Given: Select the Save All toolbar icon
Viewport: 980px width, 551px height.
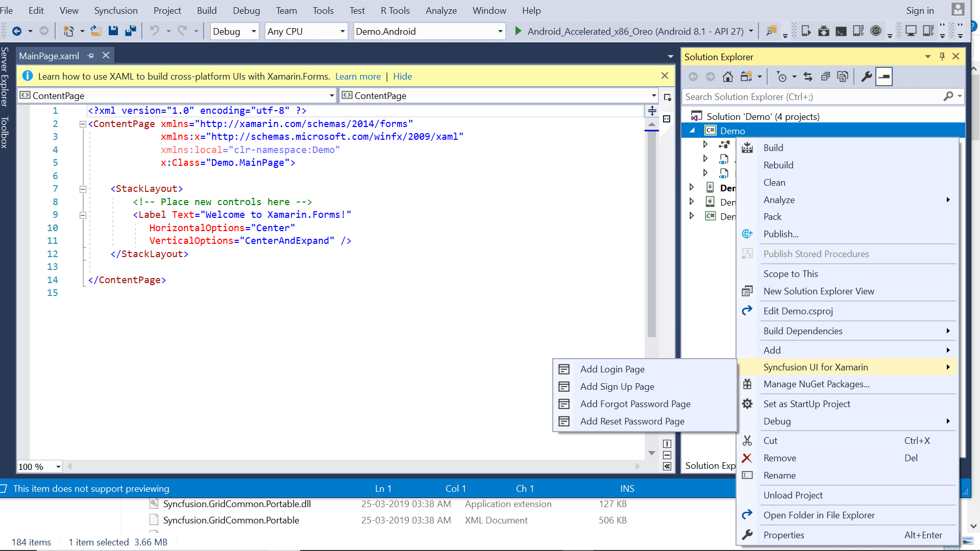Looking at the screenshot, I should click(131, 31).
